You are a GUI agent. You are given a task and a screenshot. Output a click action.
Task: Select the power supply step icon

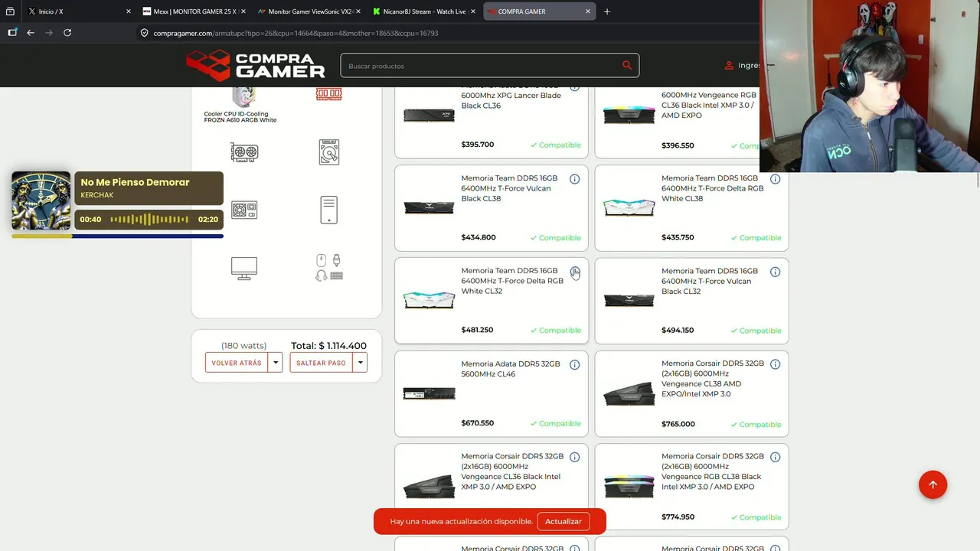(x=244, y=210)
